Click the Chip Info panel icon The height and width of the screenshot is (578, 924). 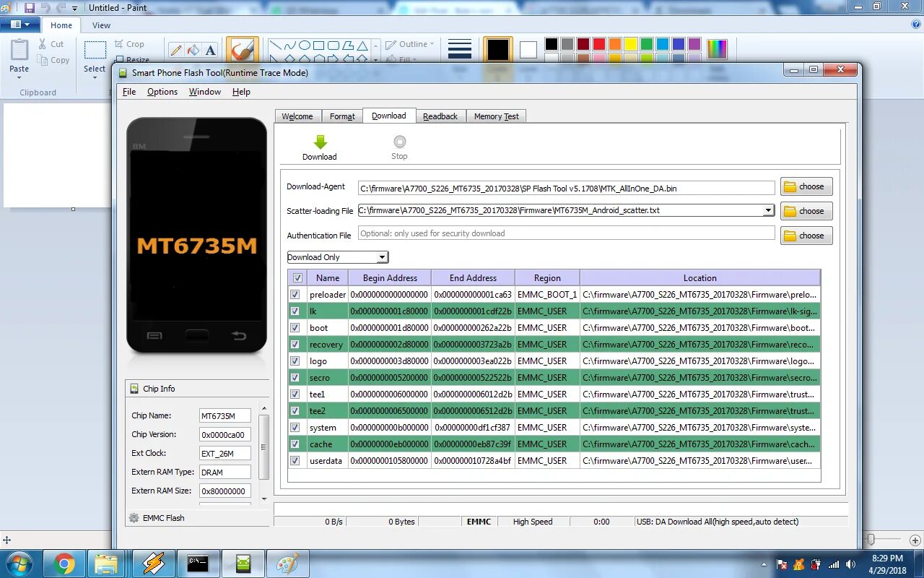134,389
